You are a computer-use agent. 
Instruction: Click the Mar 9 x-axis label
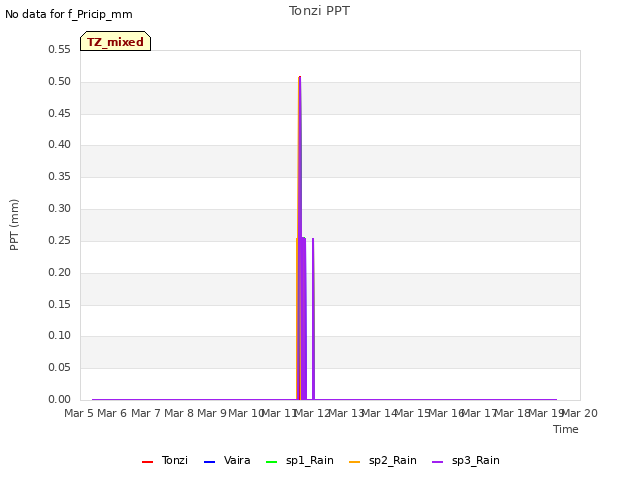(212, 413)
